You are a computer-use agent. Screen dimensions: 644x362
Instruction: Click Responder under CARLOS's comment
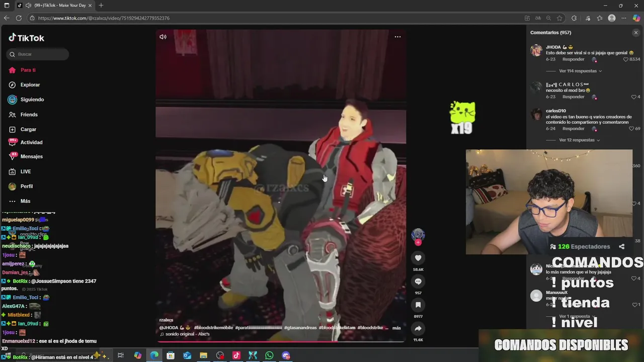573,97
